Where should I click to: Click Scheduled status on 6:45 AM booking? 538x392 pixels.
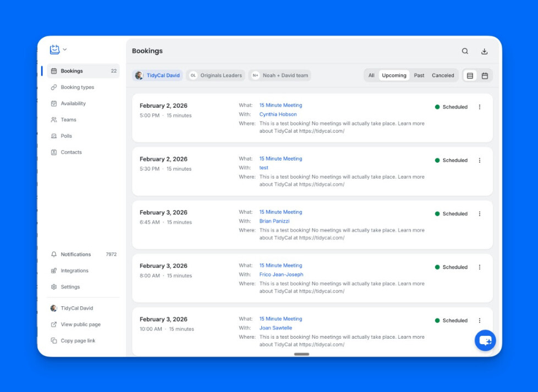[451, 214]
